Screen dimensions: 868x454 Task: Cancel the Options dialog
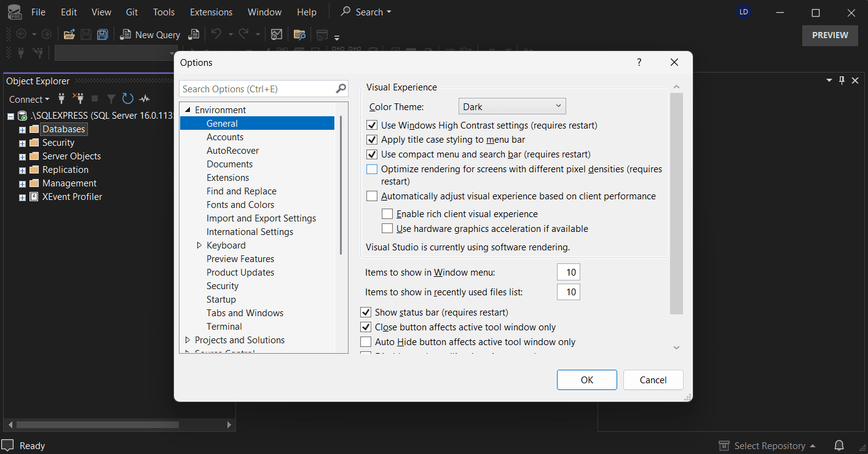(x=653, y=380)
